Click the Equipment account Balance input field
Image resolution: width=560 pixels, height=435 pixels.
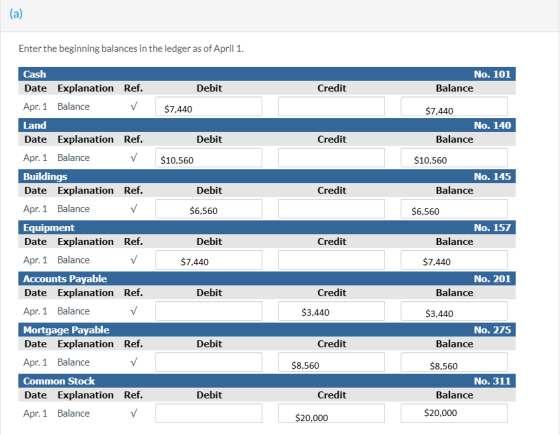point(454,260)
